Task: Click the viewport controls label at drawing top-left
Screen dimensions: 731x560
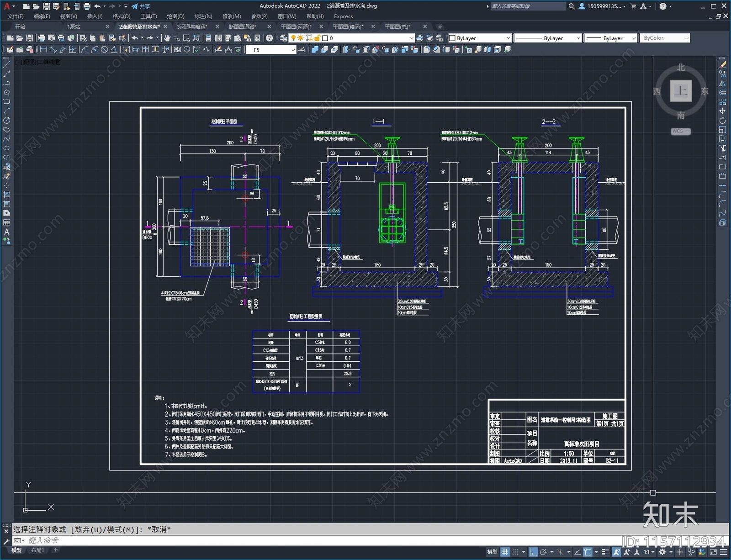Action: pyautogui.click(x=38, y=62)
